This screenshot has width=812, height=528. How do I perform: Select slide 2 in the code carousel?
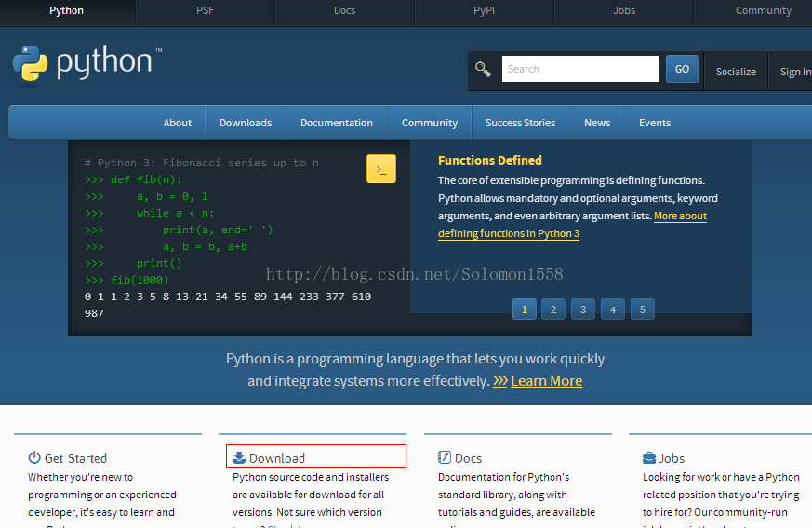point(553,310)
